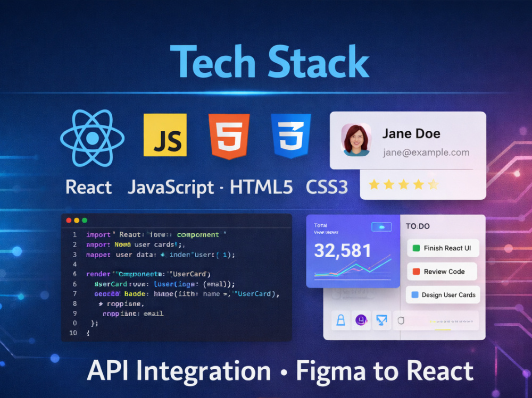
Task: Click the Jane Doe name
Action: [411, 133]
